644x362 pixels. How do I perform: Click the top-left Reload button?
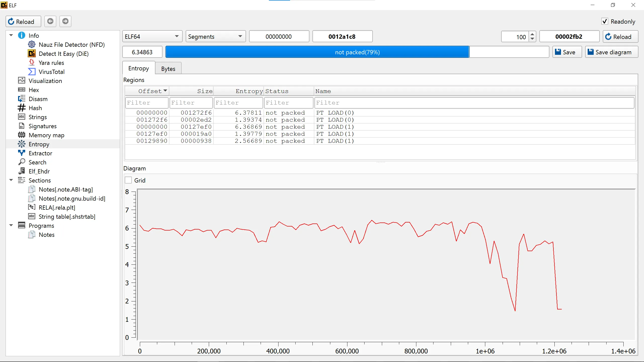tap(23, 22)
